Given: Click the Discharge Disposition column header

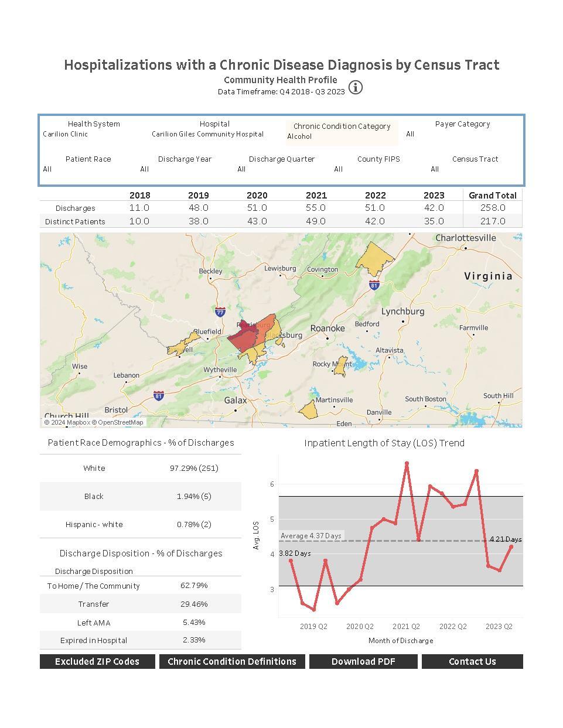Looking at the screenshot, I should 94,571.
